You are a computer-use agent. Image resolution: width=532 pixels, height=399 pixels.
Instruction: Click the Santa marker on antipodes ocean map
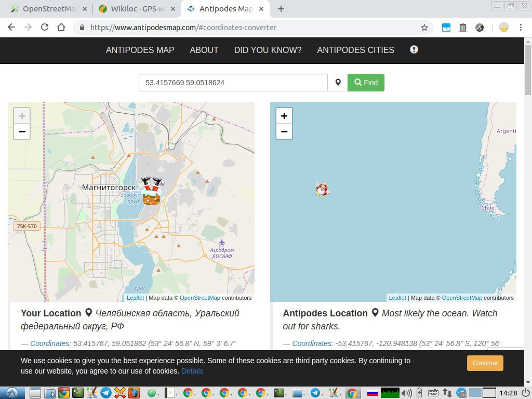(x=322, y=190)
